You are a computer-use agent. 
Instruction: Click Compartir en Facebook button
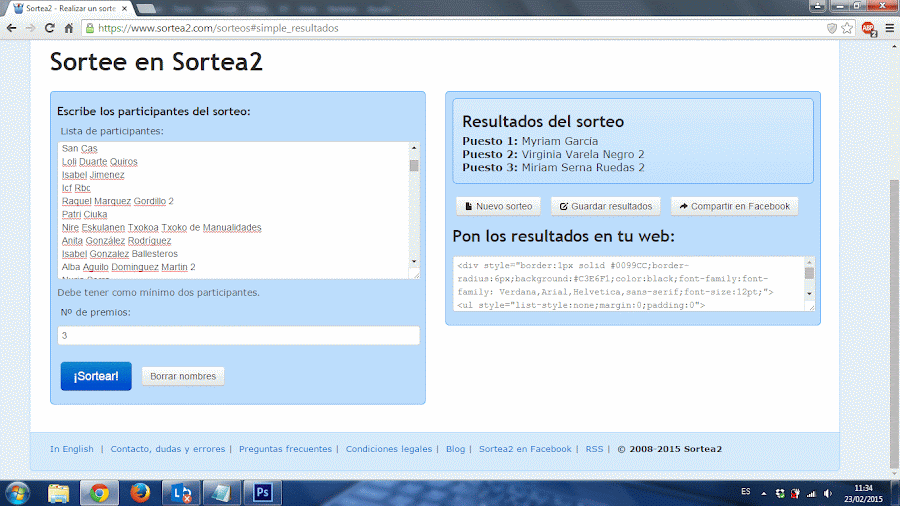[x=734, y=207]
